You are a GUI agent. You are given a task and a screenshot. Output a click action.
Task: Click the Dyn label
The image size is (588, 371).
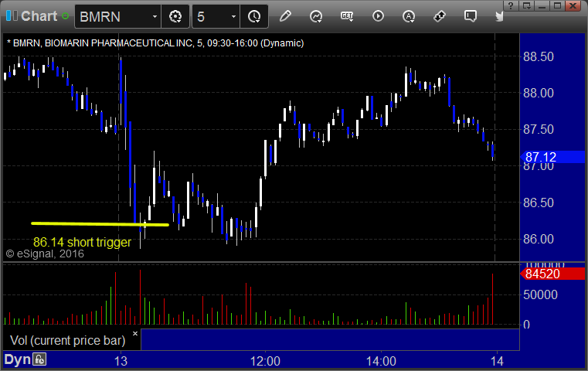(x=17, y=359)
